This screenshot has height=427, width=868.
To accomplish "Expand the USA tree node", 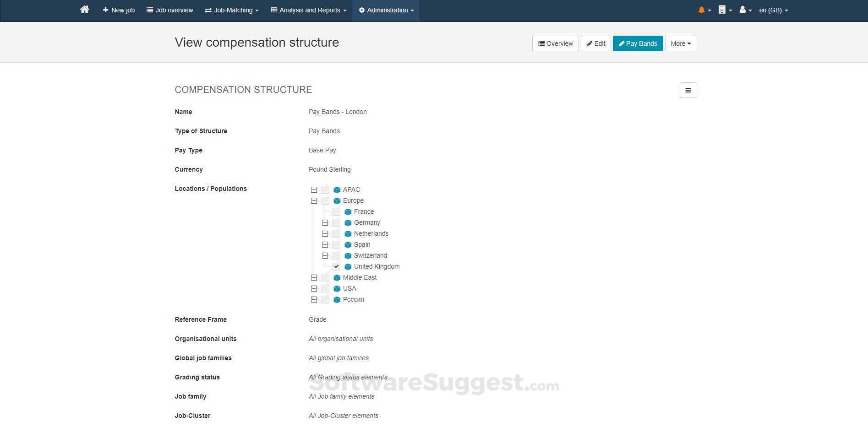I will 314,288.
